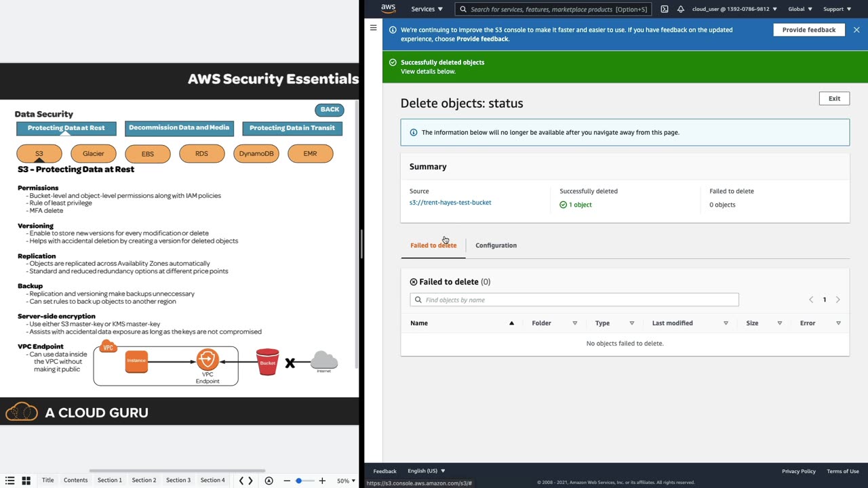868x488 pixels.
Task: Click the Provide feedback button
Action: click(x=809, y=30)
